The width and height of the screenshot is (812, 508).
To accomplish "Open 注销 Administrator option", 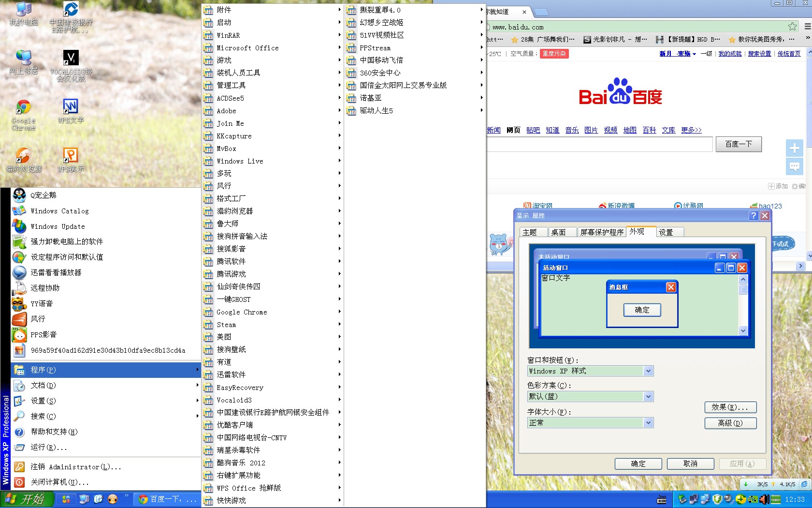I will coord(105,466).
